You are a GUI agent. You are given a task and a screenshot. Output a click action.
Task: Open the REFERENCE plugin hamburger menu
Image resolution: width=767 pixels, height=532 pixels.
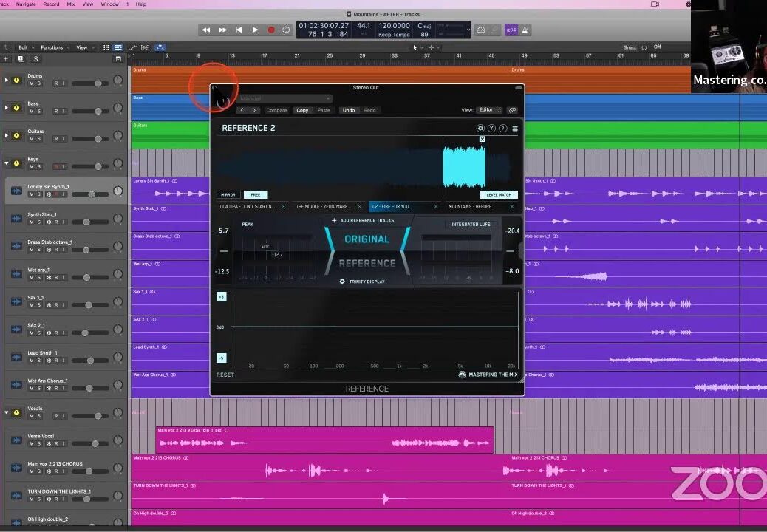click(514, 128)
